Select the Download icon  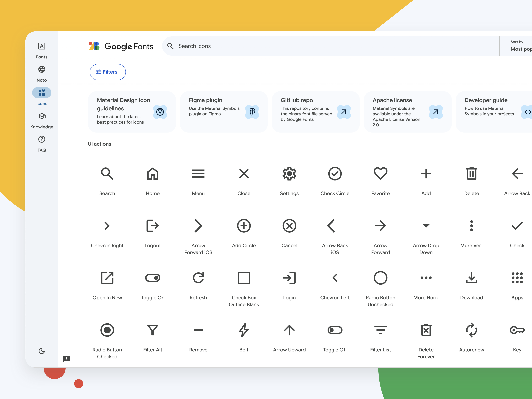(471, 278)
